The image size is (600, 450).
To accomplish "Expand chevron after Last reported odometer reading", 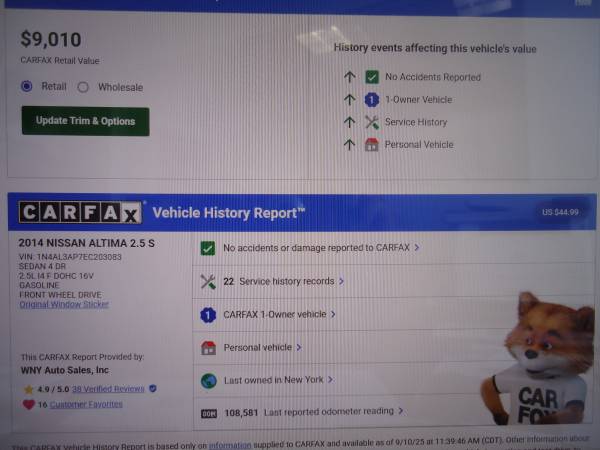I will 401,411.
